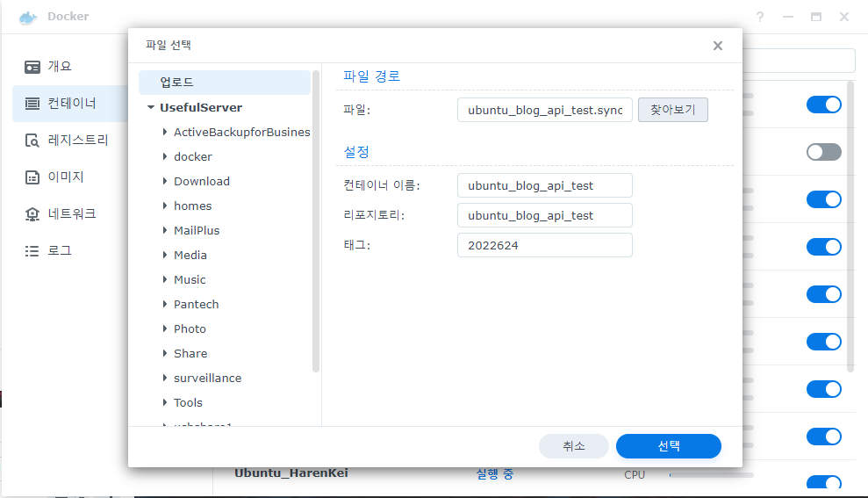This screenshot has width=868, height=498.
Task: Switch the eighth container toggle off
Action: 824,437
